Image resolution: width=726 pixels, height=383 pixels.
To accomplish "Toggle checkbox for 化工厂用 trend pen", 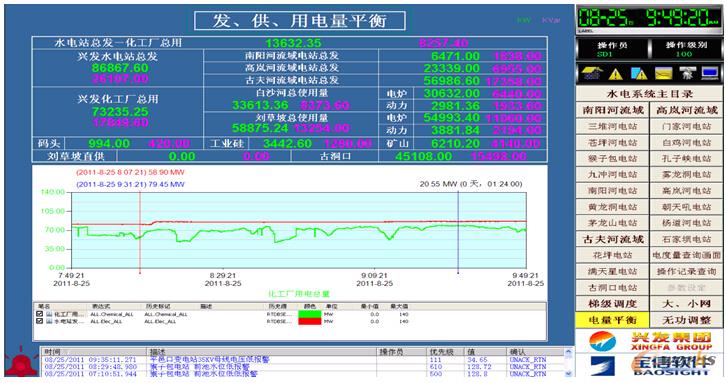I will coord(40,314).
